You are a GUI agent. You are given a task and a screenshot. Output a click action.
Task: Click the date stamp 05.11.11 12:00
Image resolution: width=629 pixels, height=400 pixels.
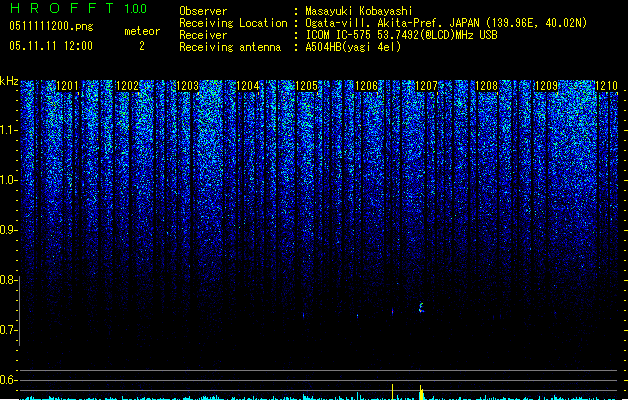point(51,46)
